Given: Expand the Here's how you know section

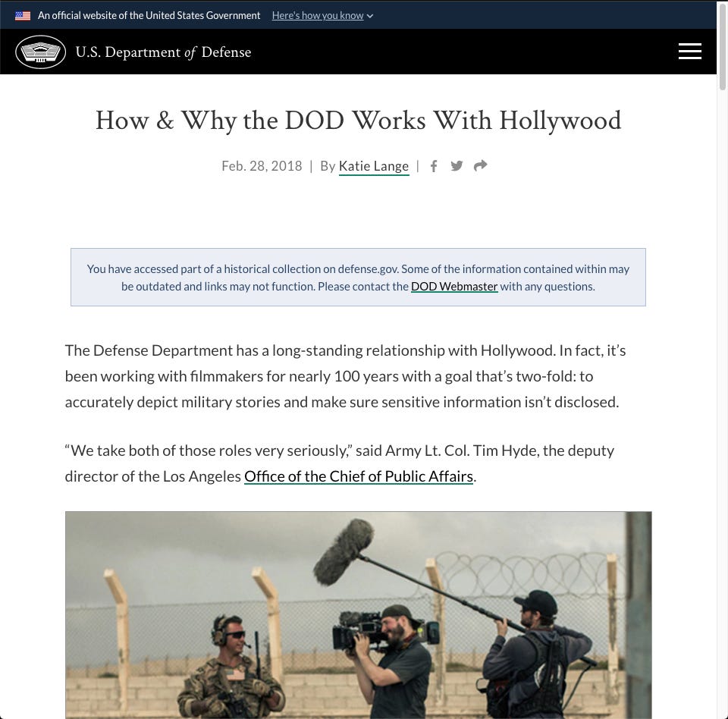Looking at the screenshot, I should (x=317, y=15).
